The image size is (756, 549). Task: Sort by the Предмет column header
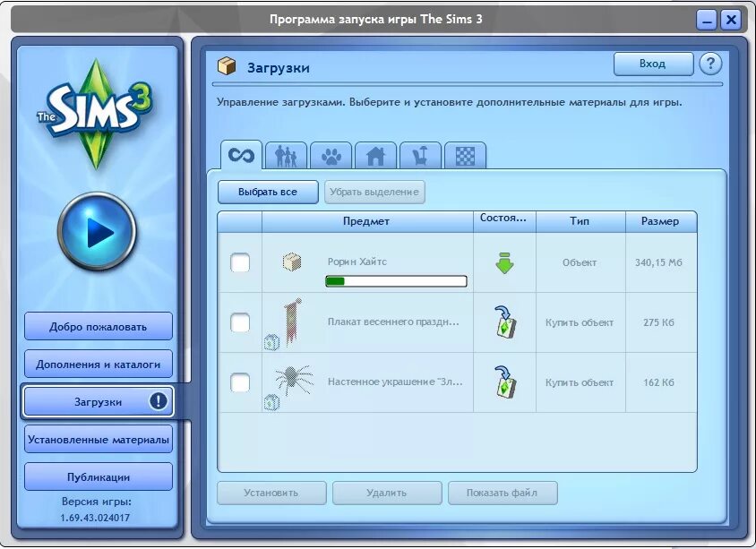(367, 221)
